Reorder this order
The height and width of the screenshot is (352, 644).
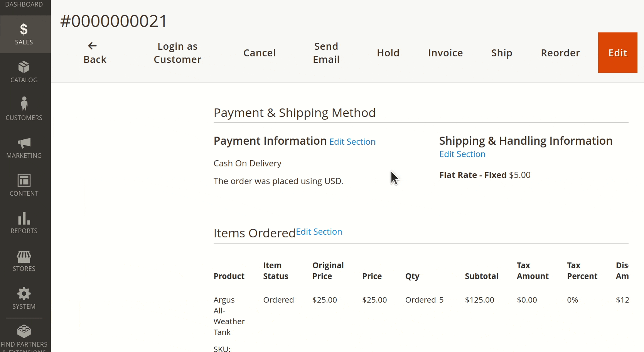pos(560,52)
